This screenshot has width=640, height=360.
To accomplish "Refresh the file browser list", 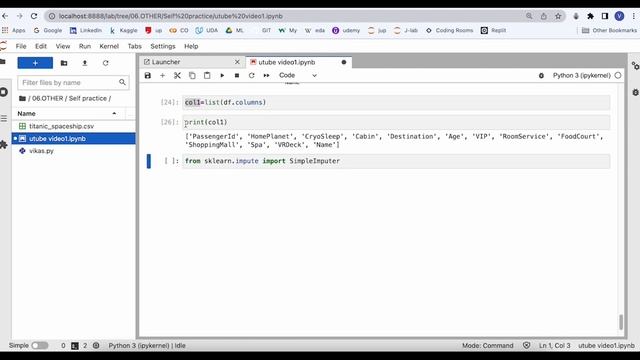I will tap(106, 63).
